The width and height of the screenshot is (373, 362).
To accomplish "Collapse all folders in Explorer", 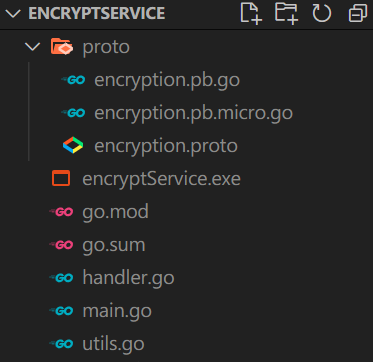I will pyautogui.click(x=357, y=14).
